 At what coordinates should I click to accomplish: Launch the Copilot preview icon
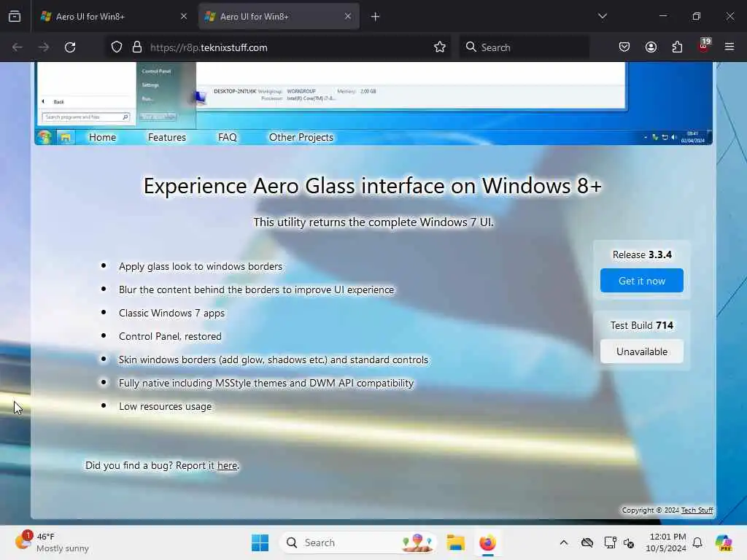point(724,542)
